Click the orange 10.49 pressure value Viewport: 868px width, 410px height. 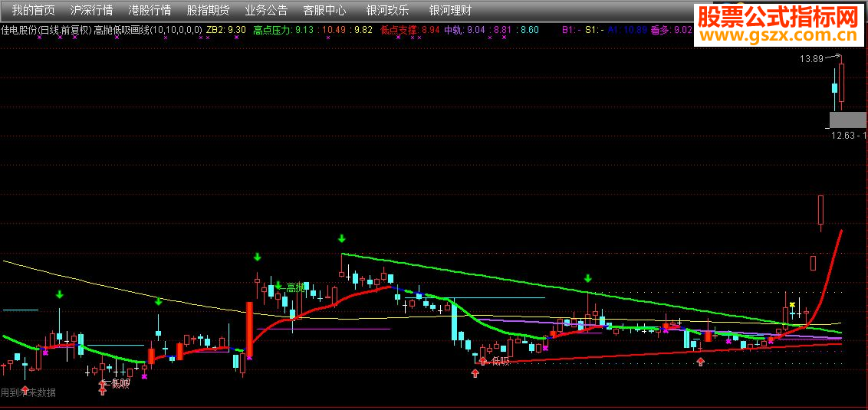click(334, 30)
